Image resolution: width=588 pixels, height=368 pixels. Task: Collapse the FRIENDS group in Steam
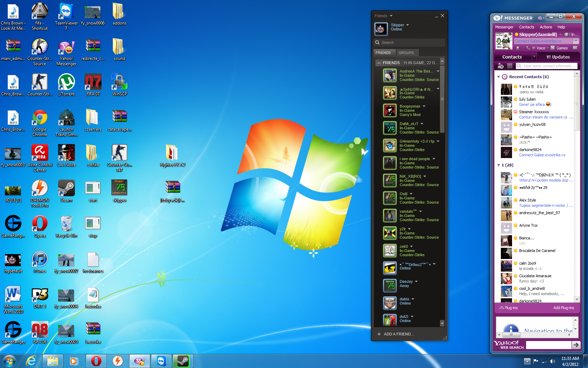[x=379, y=63]
